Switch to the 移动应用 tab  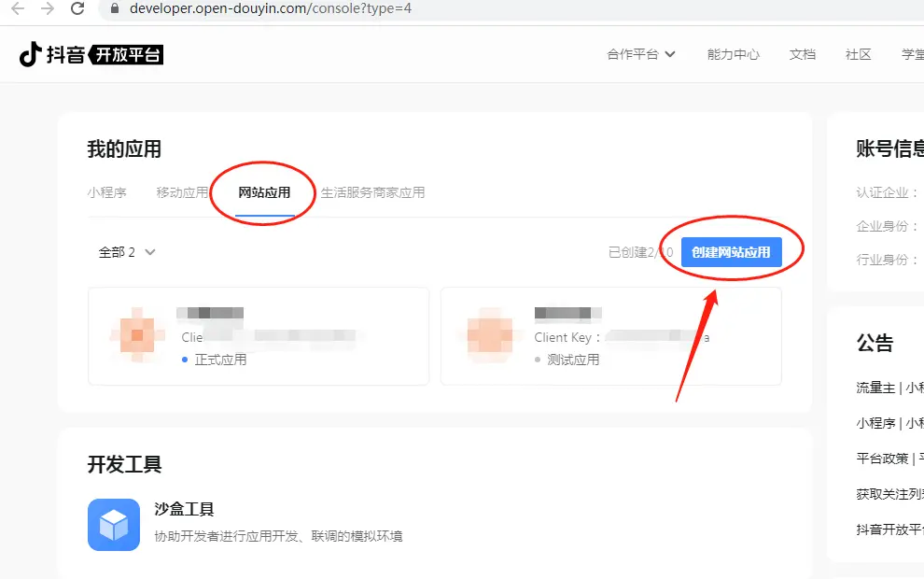coord(182,192)
